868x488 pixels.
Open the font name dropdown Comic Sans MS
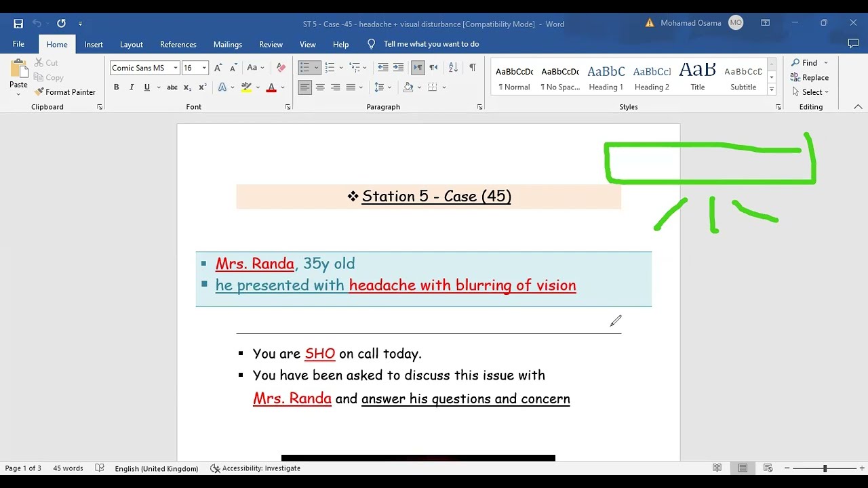176,68
